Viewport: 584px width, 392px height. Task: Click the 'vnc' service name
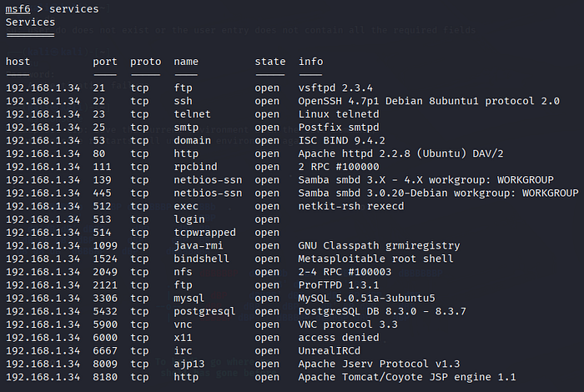(x=183, y=324)
